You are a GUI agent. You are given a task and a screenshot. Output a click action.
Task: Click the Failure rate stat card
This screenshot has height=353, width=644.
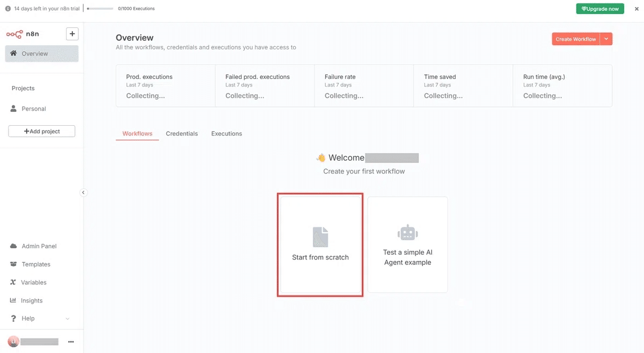click(x=364, y=86)
